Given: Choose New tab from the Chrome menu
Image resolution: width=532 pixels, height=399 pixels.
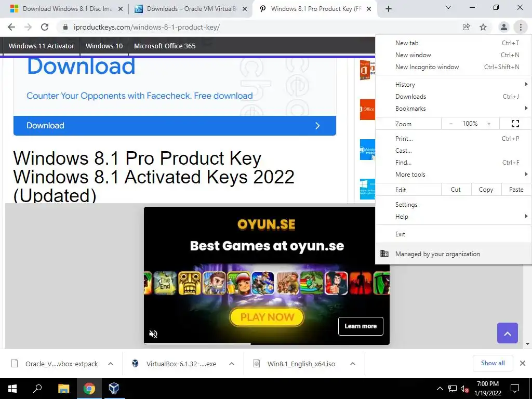Looking at the screenshot, I should (453, 43).
